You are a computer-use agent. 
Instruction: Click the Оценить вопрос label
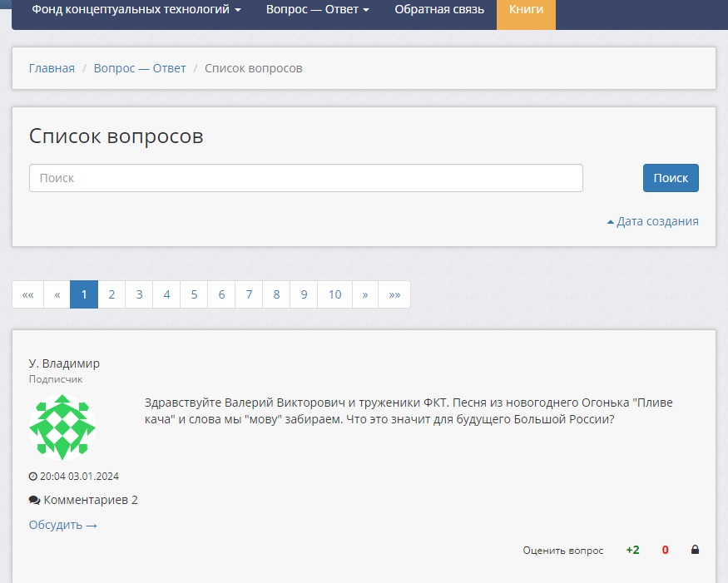coord(562,551)
